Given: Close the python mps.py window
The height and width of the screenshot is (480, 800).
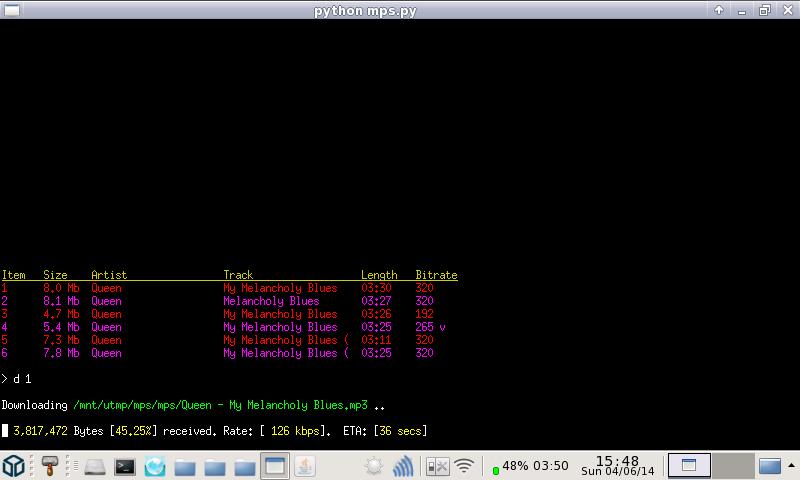Looking at the screenshot, I should 787,10.
